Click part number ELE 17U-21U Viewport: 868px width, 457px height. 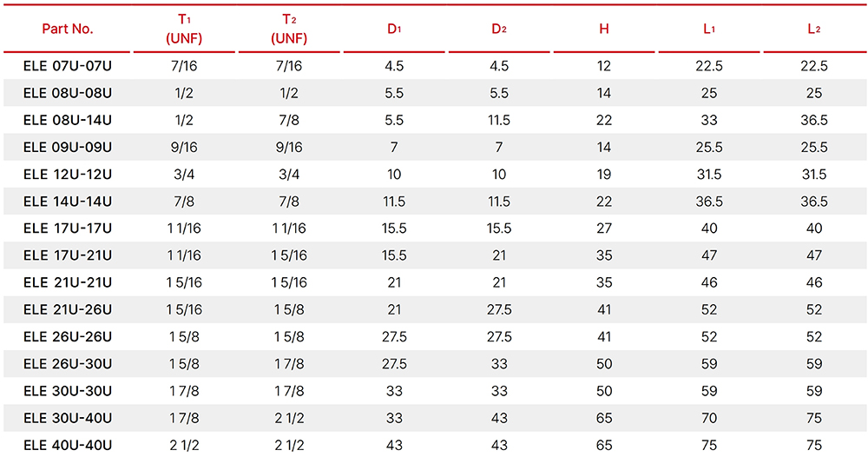click(68, 255)
